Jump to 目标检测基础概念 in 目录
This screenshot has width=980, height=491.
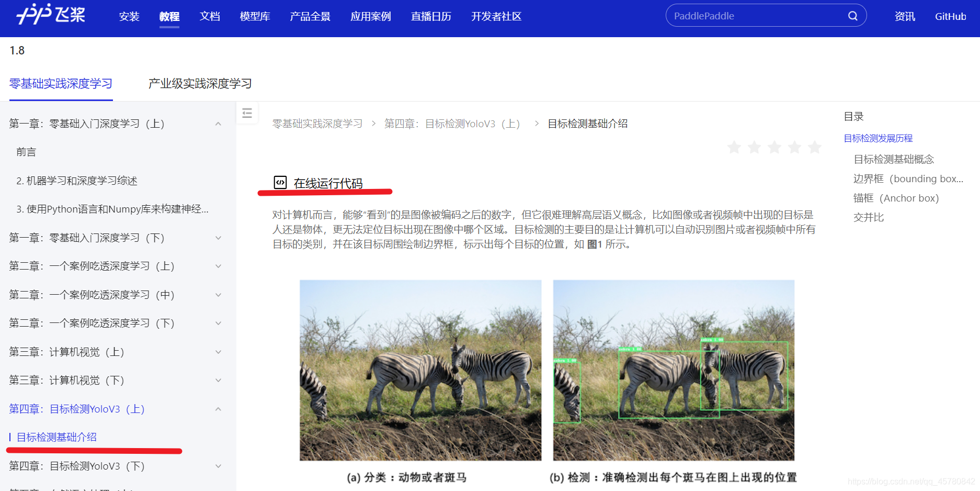[894, 159]
